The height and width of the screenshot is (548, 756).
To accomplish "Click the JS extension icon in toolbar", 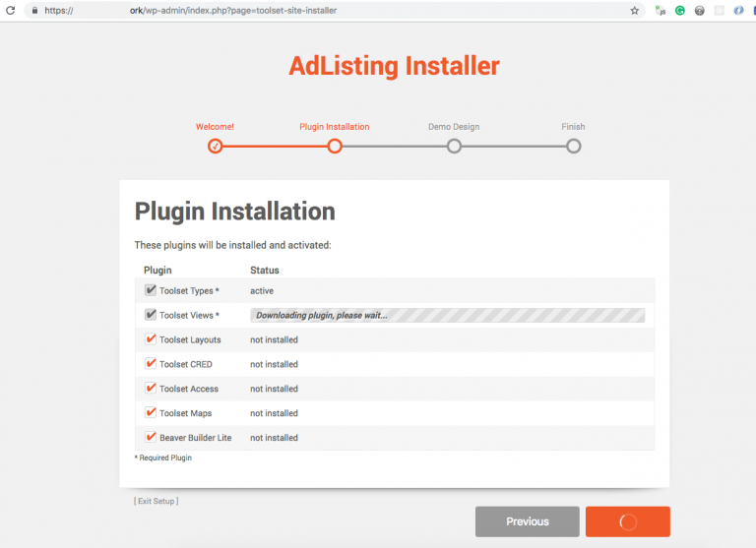I will point(661,11).
